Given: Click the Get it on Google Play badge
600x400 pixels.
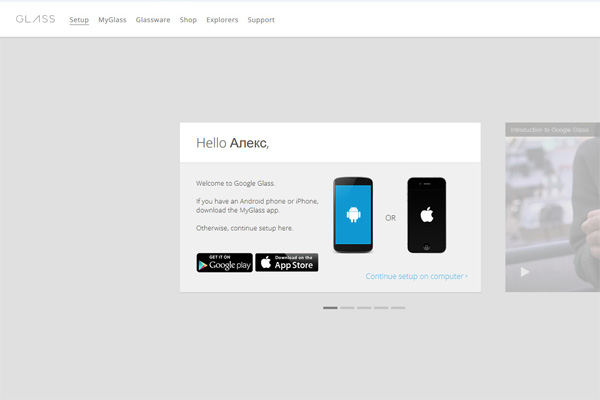Looking at the screenshot, I should 224,263.
